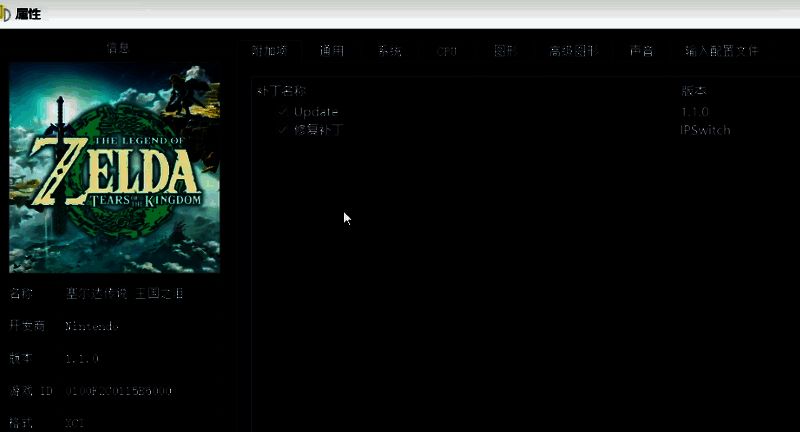Click the 名称 label in info panel
The image size is (800, 432).
pos(21,293)
